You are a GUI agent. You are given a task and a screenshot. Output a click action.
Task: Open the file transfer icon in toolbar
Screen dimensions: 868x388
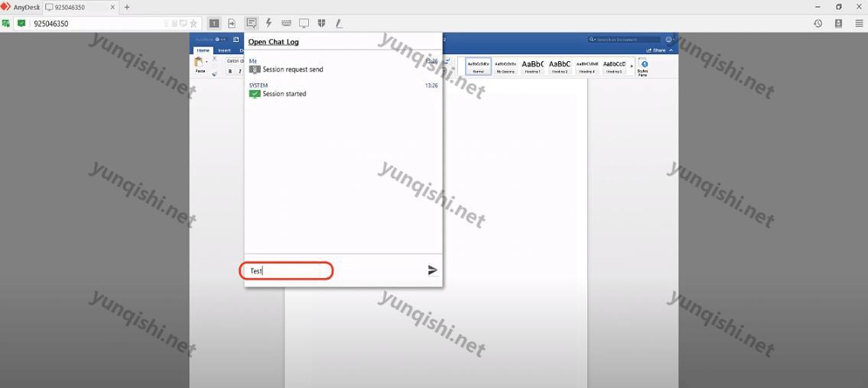pyautogui.click(x=232, y=23)
